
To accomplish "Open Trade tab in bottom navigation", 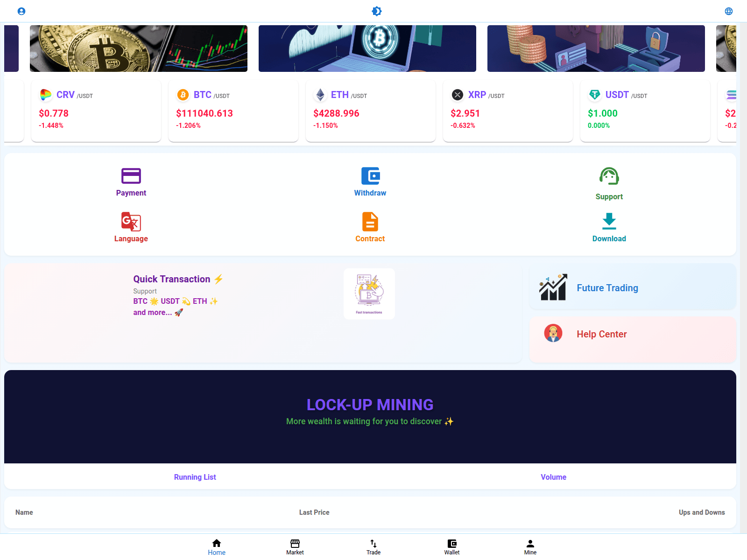I will 373,547.
